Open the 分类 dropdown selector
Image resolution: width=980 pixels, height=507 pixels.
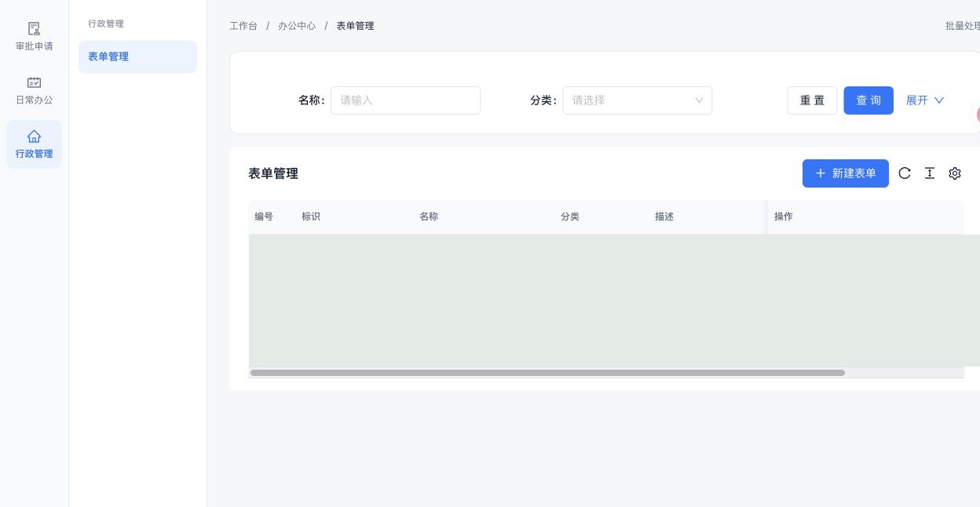[637, 100]
